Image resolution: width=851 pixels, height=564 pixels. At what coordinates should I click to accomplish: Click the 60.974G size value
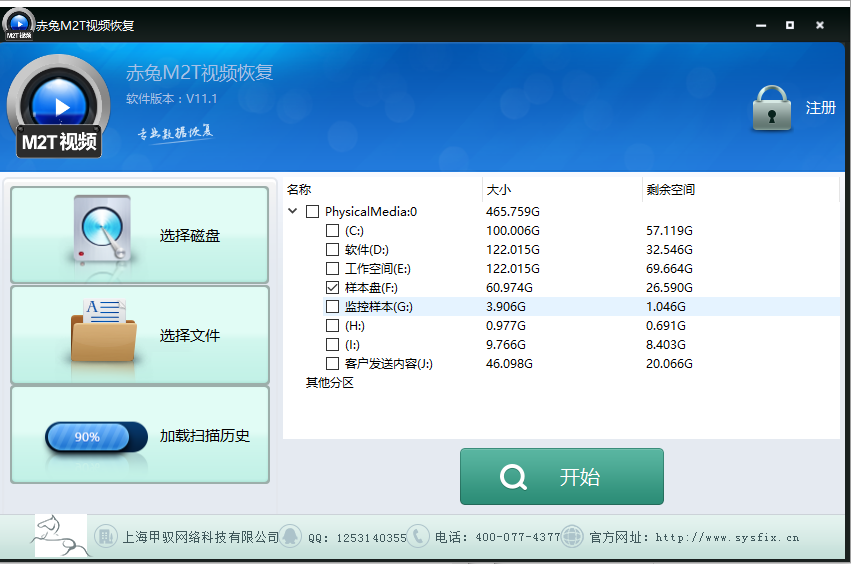click(509, 288)
